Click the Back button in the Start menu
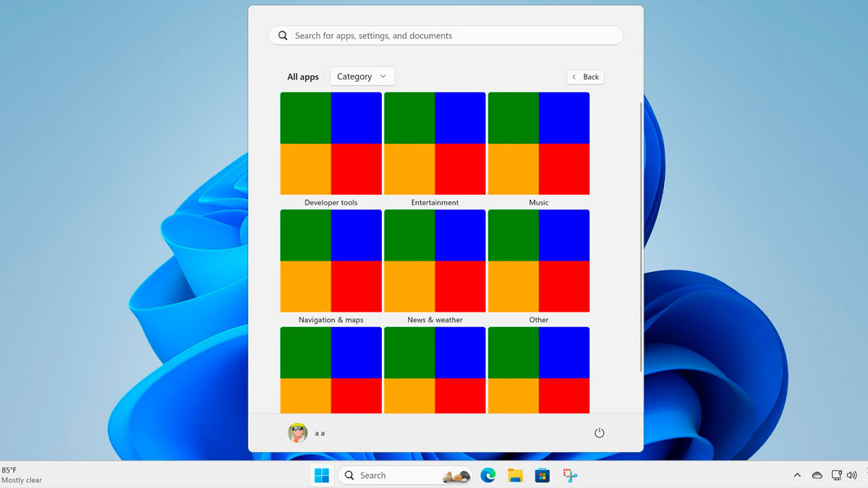Image resolution: width=868 pixels, height=488 pixels. (585, 77)
